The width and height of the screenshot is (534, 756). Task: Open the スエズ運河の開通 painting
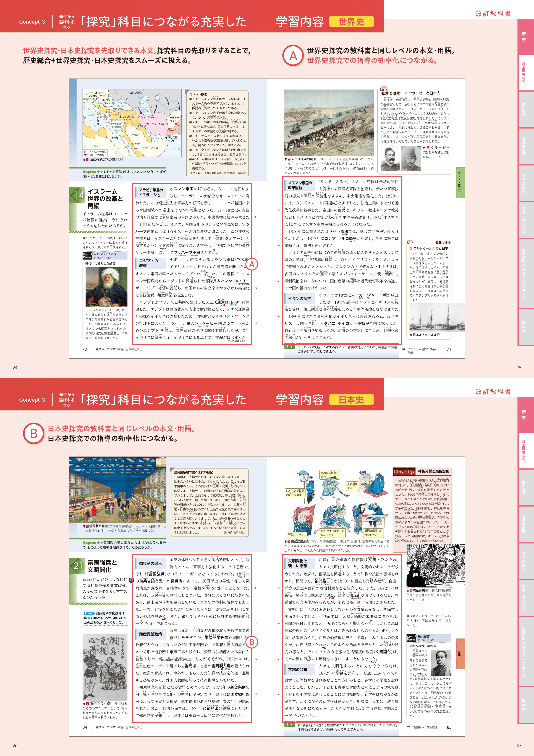pos(329,123)
